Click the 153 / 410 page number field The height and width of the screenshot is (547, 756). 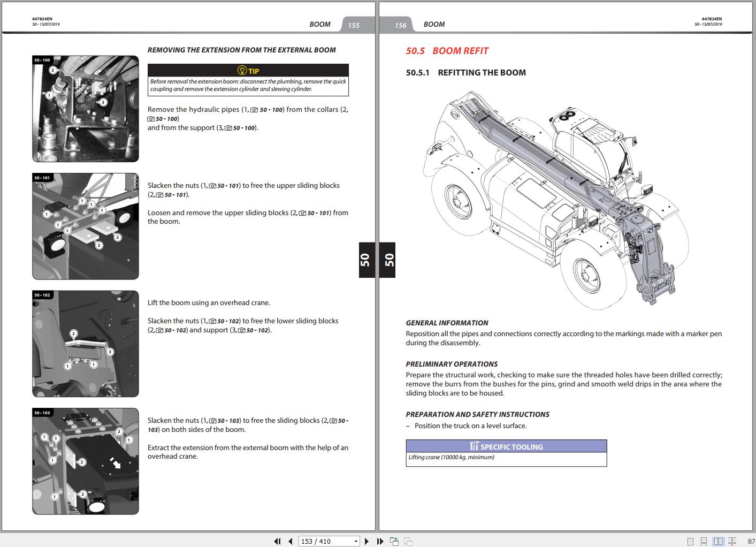click(324, 541)
